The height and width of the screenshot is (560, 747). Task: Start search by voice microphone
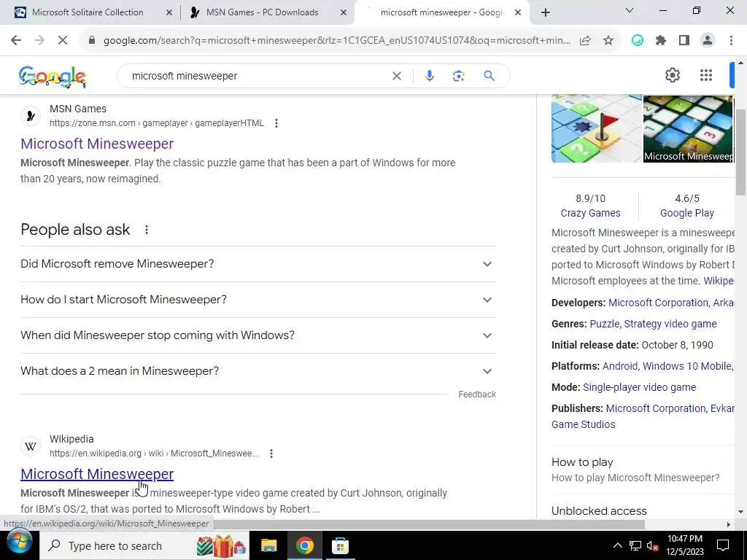pyautogui.click(x=429, y=76)
